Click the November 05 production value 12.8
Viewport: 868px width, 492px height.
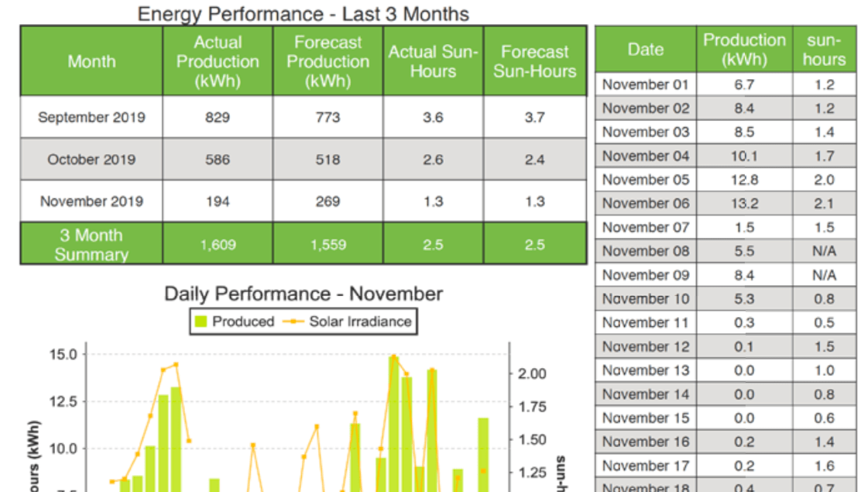744,179
